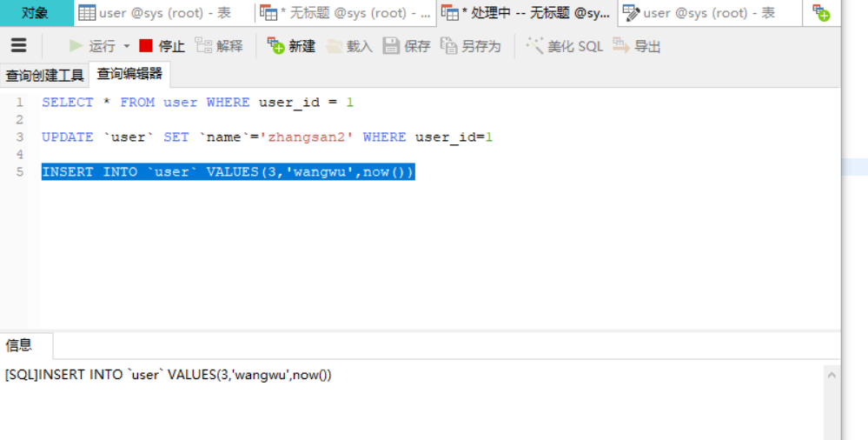Click the table icon on first user tab

pyautogui.click(x=87, y=13)
